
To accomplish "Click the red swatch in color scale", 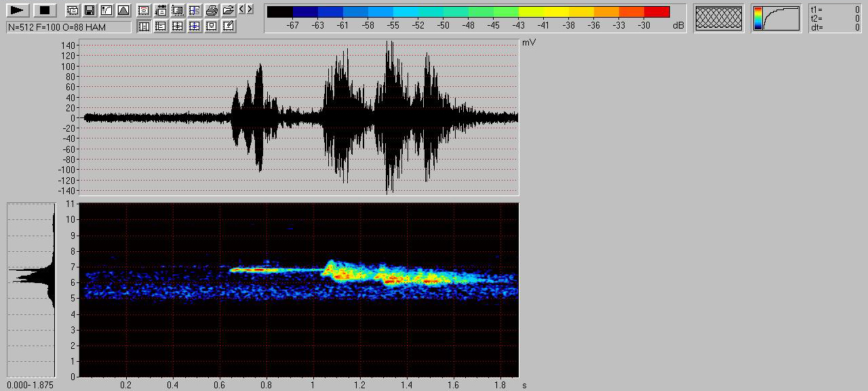I will tap(656, 12).
